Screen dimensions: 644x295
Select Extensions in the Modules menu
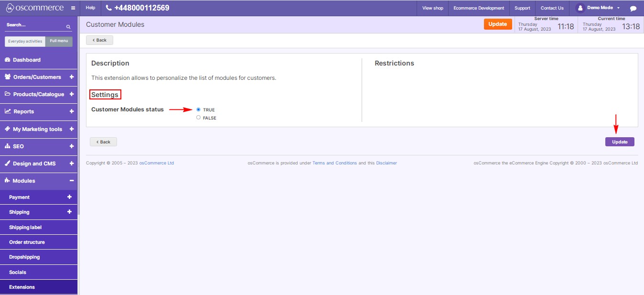21,287
